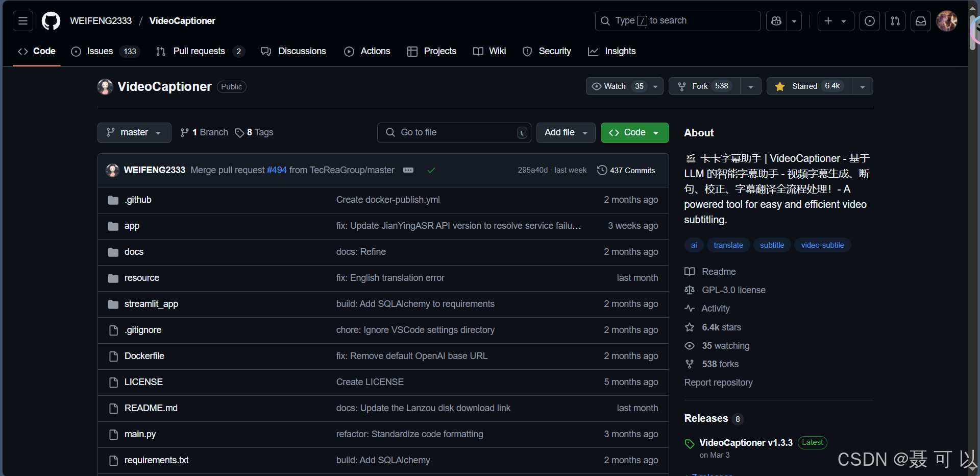Jump to the Readme section

point(710,272)
